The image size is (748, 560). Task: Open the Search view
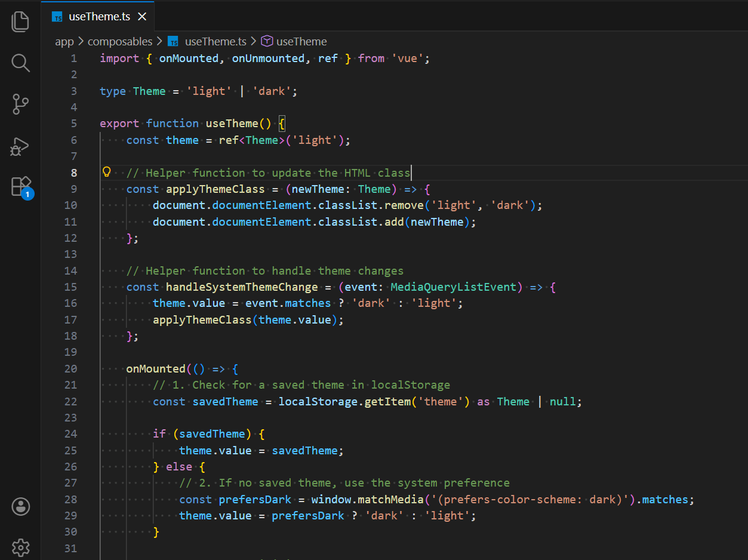click(20, 63)
